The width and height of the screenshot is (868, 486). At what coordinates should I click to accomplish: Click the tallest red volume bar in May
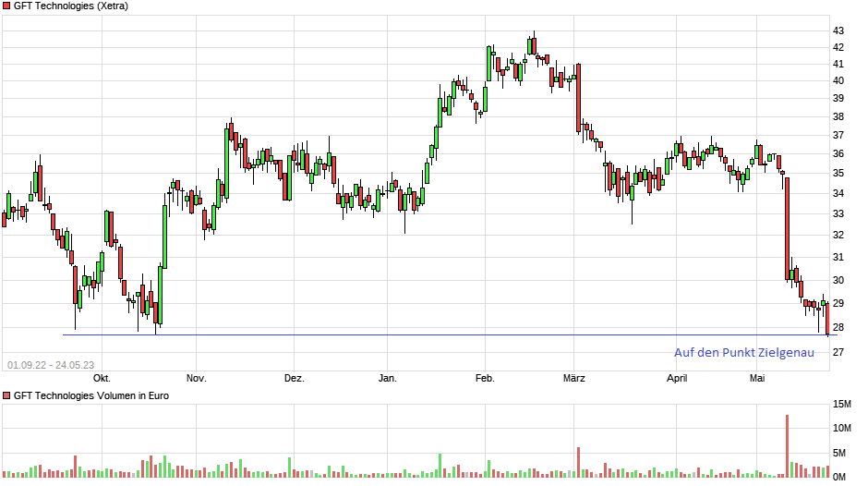[x=787, y=446]
